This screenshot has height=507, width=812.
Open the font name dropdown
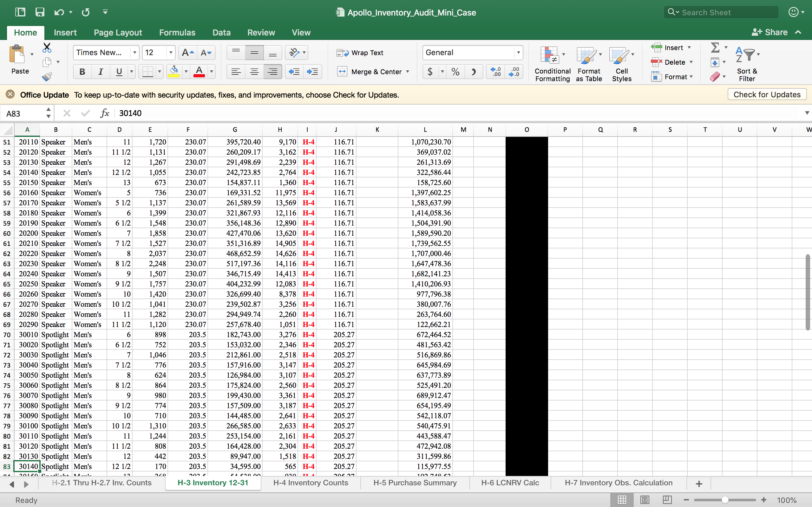point(134,53)
